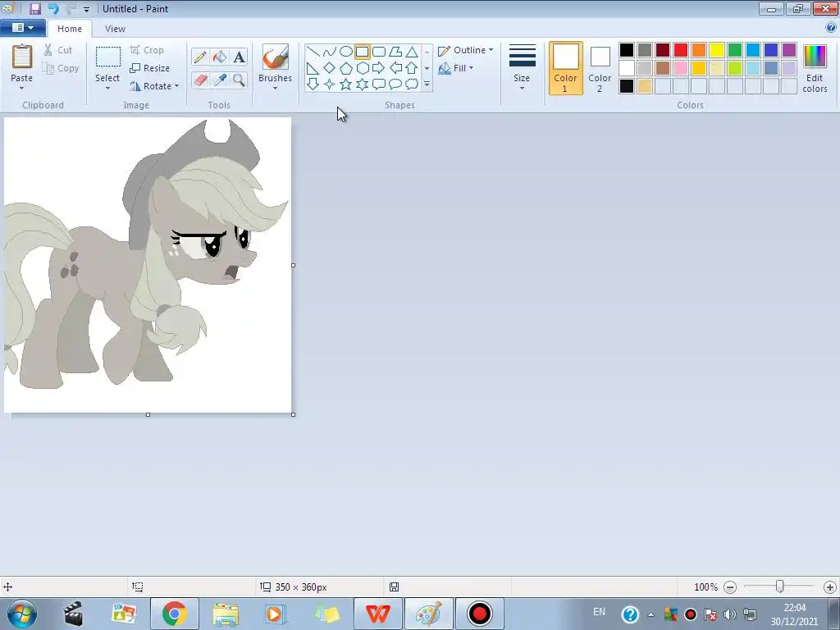The width and height of the screenshot is (840, 630).
Task: Choose the Curve shape
Action: 330,52
